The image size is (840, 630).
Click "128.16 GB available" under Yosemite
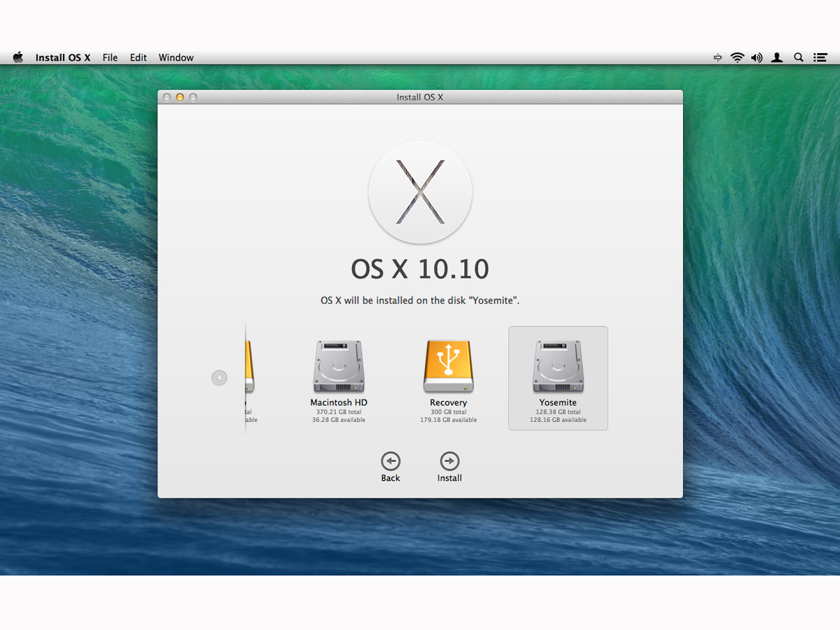click(558, 420)
